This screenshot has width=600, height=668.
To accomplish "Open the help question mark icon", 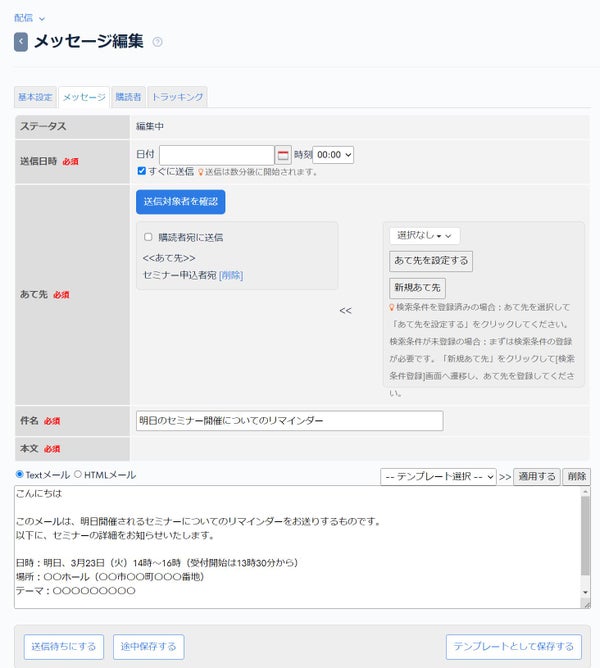I will click(x=157, y=42).
